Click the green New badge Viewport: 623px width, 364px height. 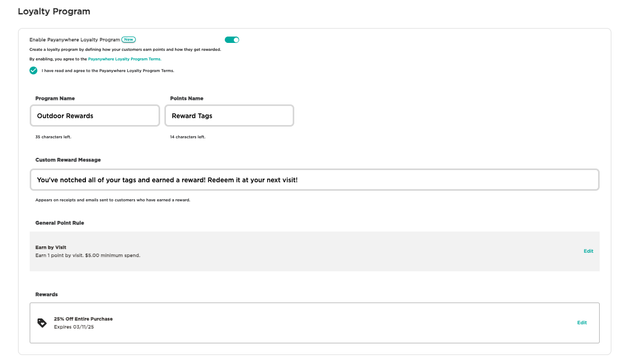pos(128,40)
